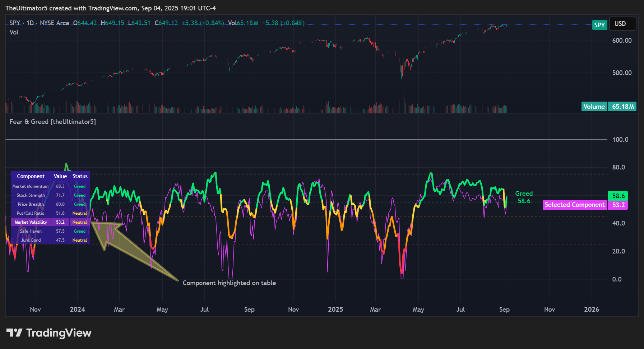Click the 20.0 indicator axis label
The height and width of the screenshot is (349, 644).
(618, 251)
